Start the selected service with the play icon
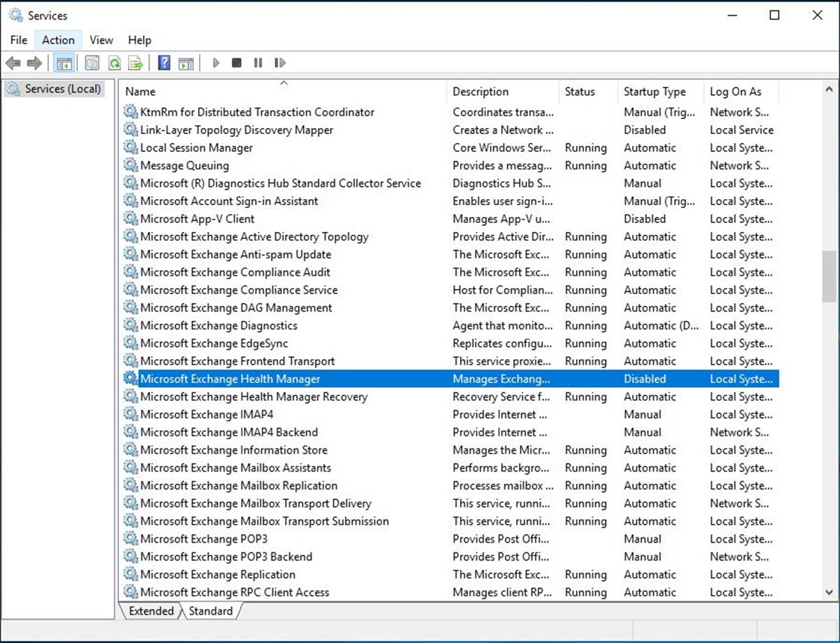Screen dimensions: 840x643 (216, 63)
